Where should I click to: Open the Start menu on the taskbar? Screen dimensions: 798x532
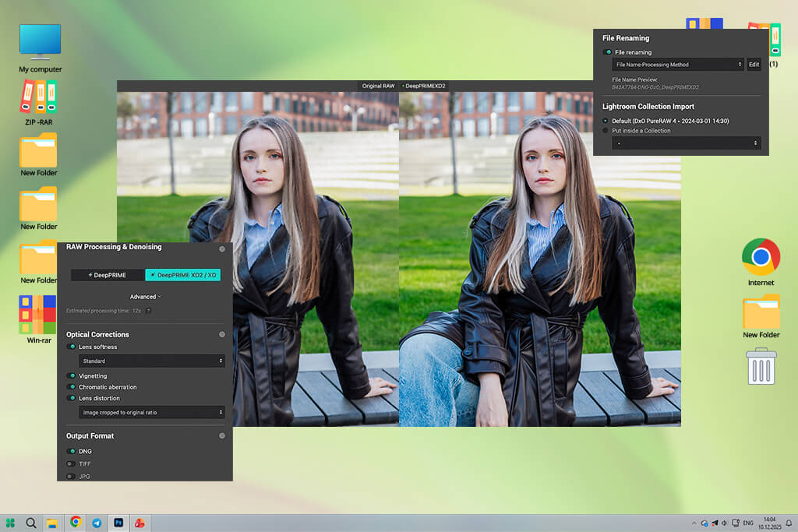click(10, 523)
